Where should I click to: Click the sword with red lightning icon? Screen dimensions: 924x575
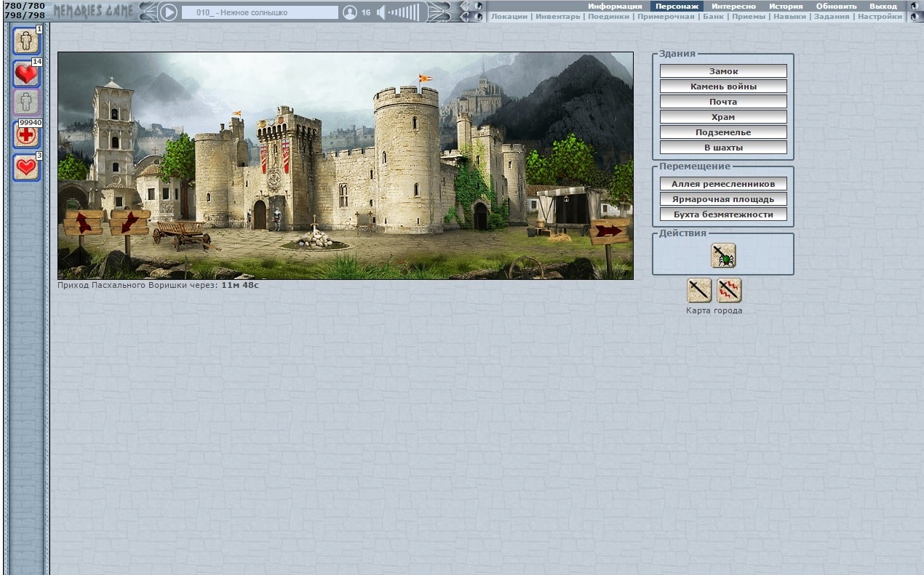pyautogui.click(x=729, y=291)
